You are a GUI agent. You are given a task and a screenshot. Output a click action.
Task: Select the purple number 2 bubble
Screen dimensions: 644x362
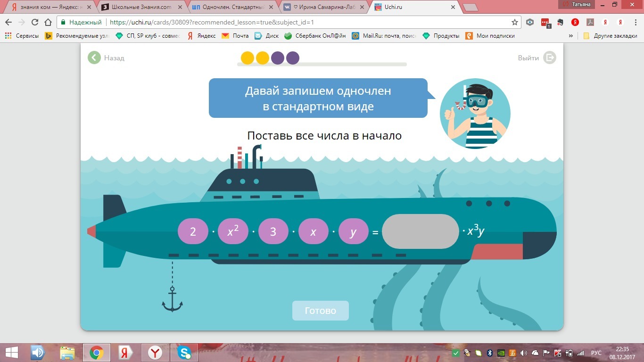coord(193,231)
